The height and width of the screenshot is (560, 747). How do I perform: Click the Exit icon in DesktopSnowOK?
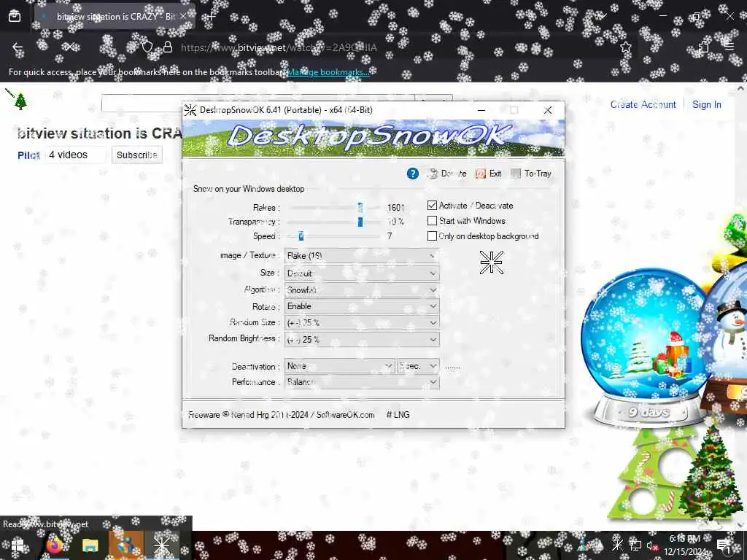click(481, 174)
